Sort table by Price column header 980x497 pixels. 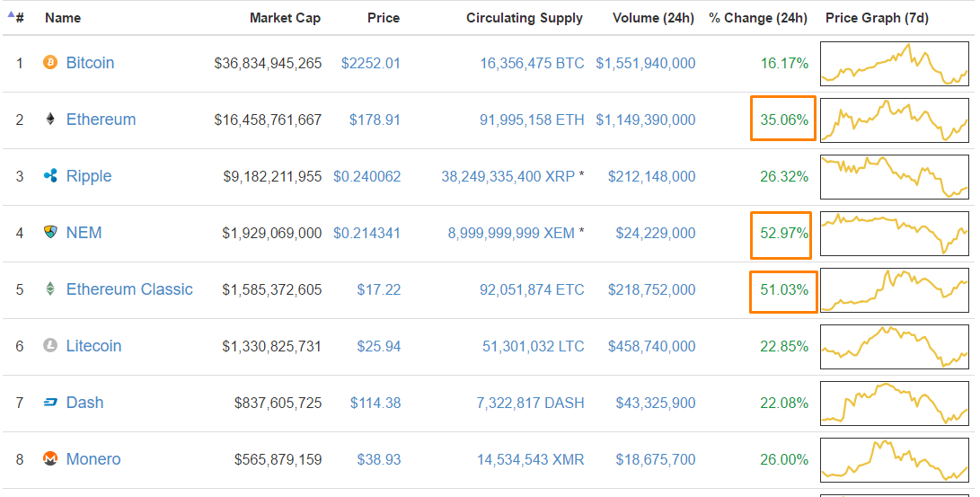(384, 18)
